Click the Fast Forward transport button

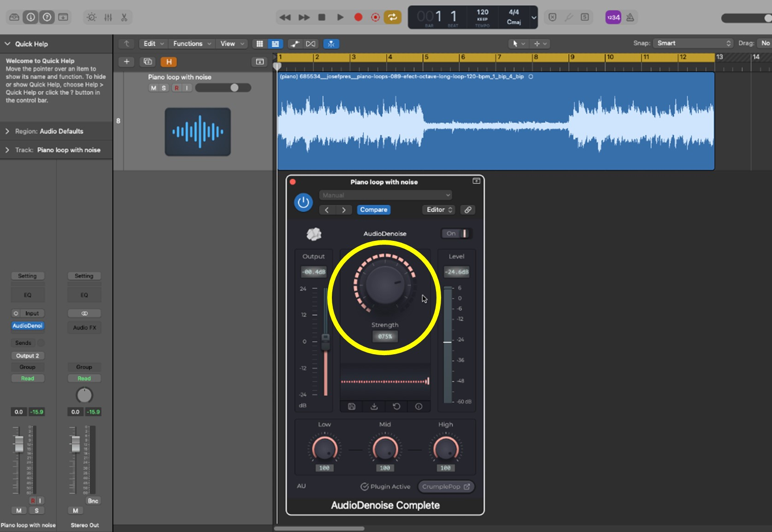pos(304,18)
